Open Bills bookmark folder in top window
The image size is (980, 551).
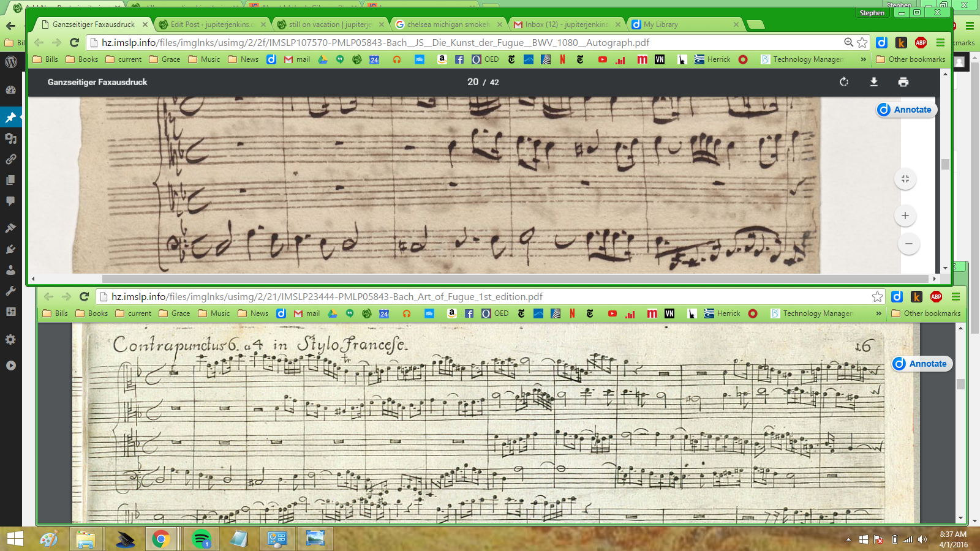(45, 59)
